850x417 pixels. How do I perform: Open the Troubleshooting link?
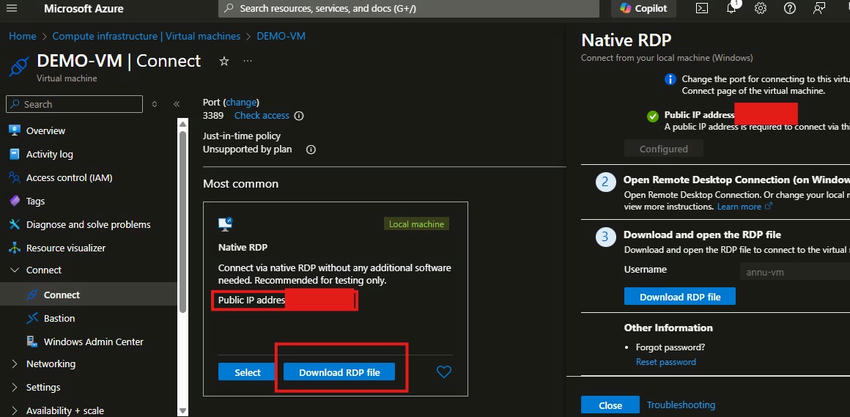[681, 405]
